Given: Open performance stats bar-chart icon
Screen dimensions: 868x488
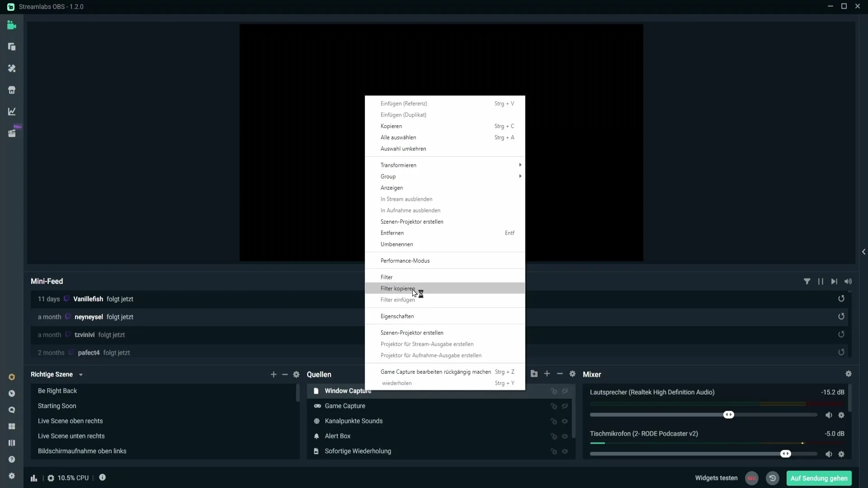Looking at the screenshot, I should 34,478.
